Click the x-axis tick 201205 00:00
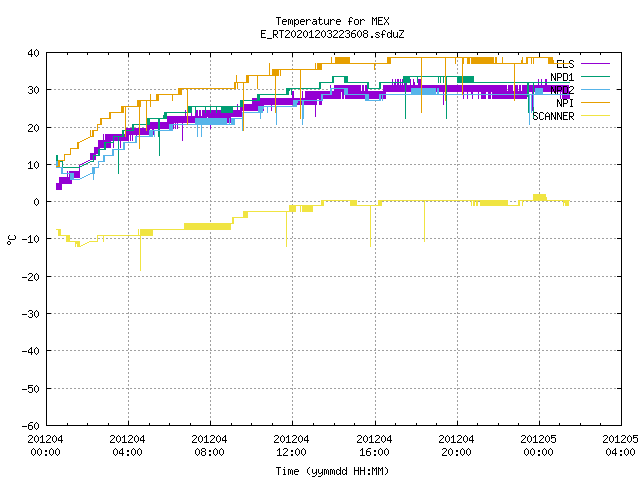Image resolution: width=640 pixels, height=480 pixels. pyautogui.click(x=538, y=446)
